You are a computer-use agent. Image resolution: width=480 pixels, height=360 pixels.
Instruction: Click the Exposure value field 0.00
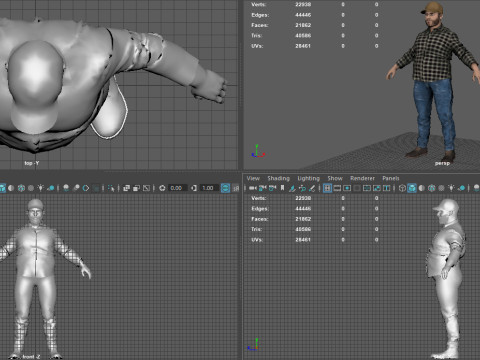pyautogui.click(x=177, y=188)
